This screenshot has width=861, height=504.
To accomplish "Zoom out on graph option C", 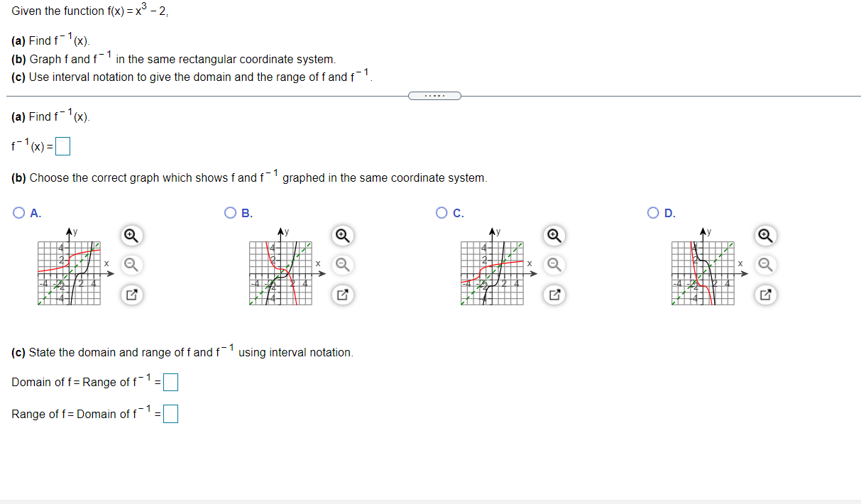I will coord(554,265).
